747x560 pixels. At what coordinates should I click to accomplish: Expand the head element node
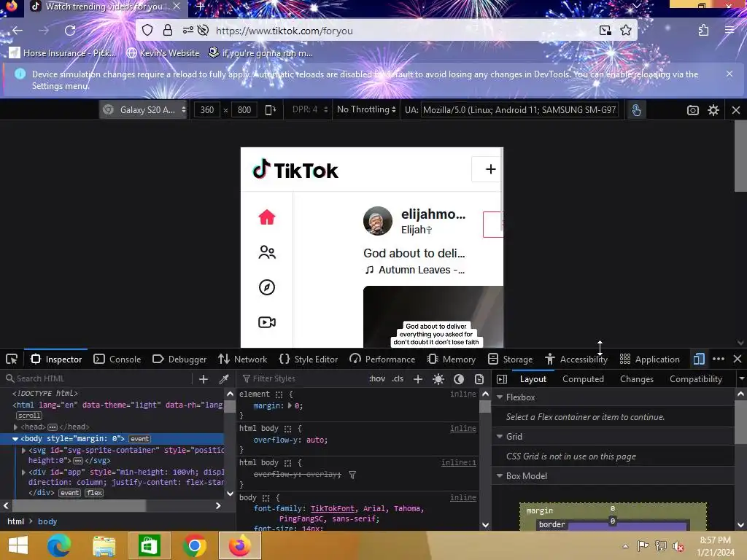[16, 427]
